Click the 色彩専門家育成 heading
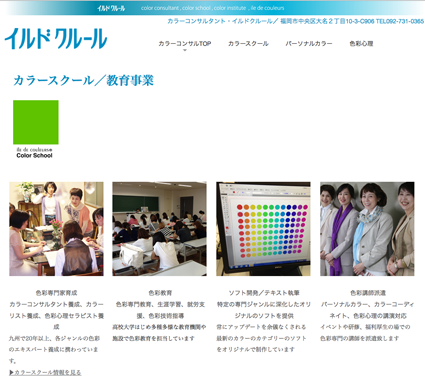The height and width of the screenshot is (378, 425). (x=56, y=293)
